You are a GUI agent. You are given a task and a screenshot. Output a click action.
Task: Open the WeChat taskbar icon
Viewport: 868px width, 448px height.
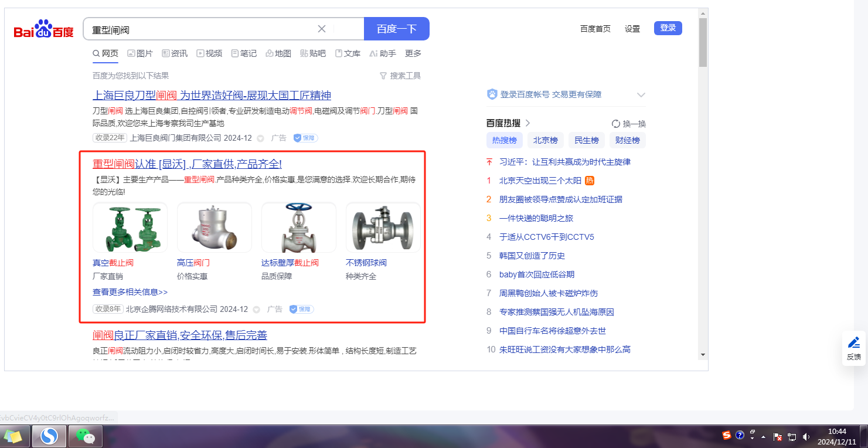86,436
